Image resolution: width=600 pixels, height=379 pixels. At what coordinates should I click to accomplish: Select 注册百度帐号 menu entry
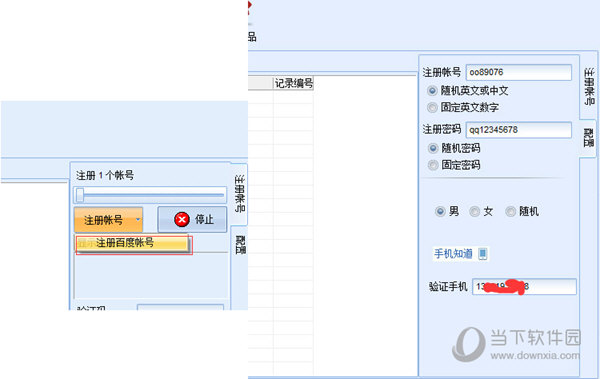click(133, 243)
